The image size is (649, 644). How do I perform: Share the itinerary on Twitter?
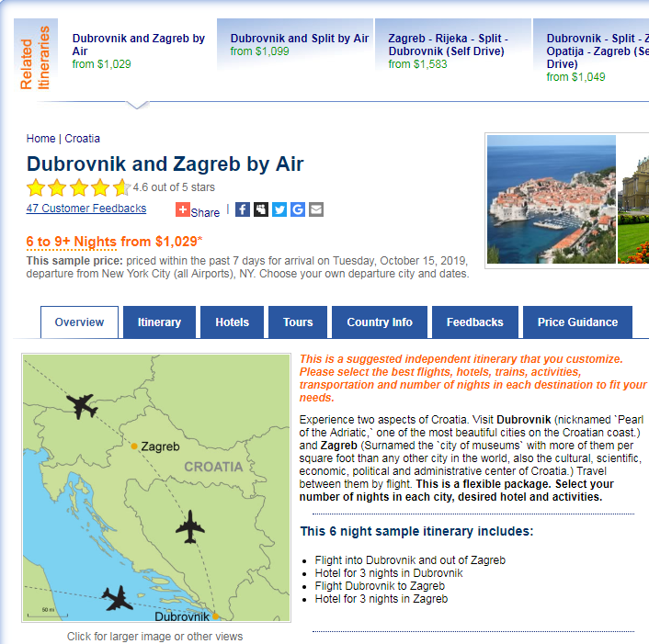tap(279, 209)
